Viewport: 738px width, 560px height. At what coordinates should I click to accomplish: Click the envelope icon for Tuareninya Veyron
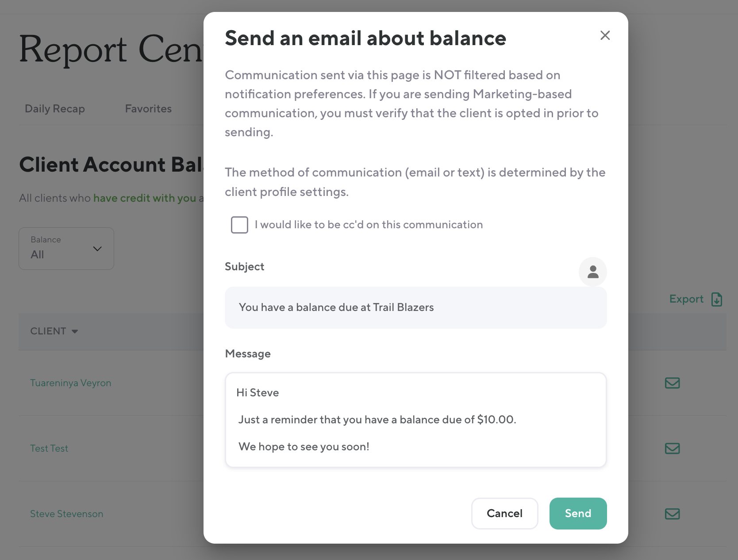pyautogui.click(x=672, y=383)
